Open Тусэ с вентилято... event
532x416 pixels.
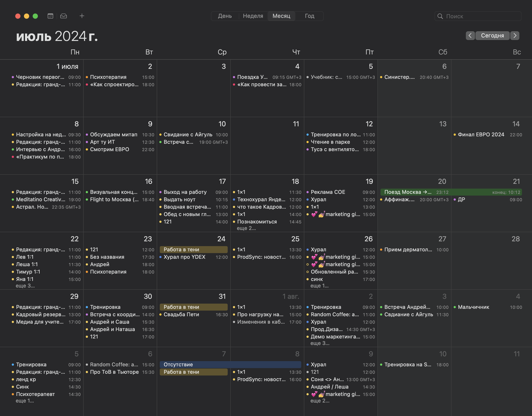pos(341,150)
